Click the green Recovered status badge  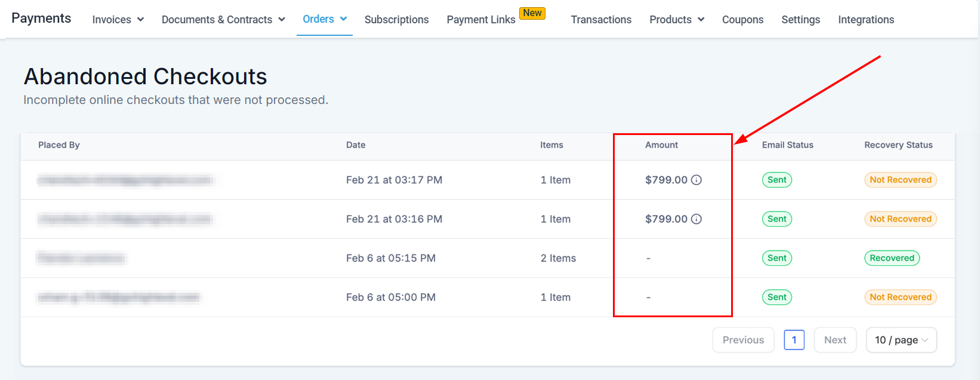pyautogui.click(x=892, y=258)
